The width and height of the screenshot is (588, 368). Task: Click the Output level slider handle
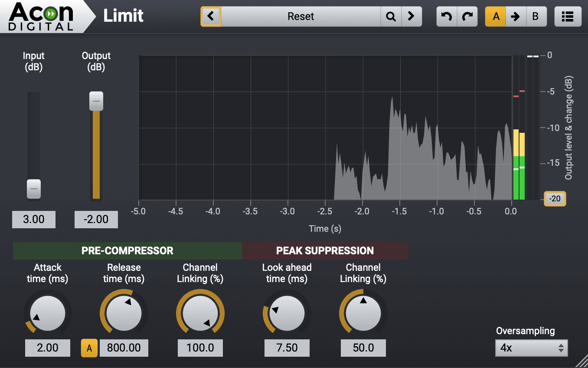click(x=96, y=101)
